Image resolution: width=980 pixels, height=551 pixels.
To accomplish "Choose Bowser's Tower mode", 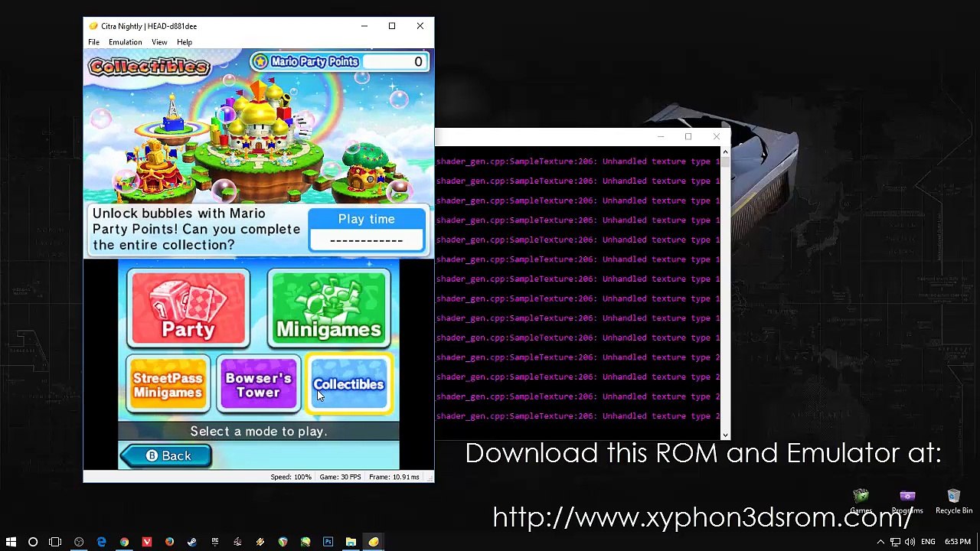I will (x=258, y=384).
